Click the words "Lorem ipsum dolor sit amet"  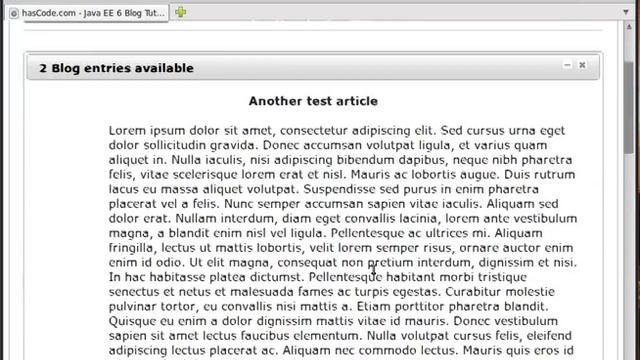(190, 131)
